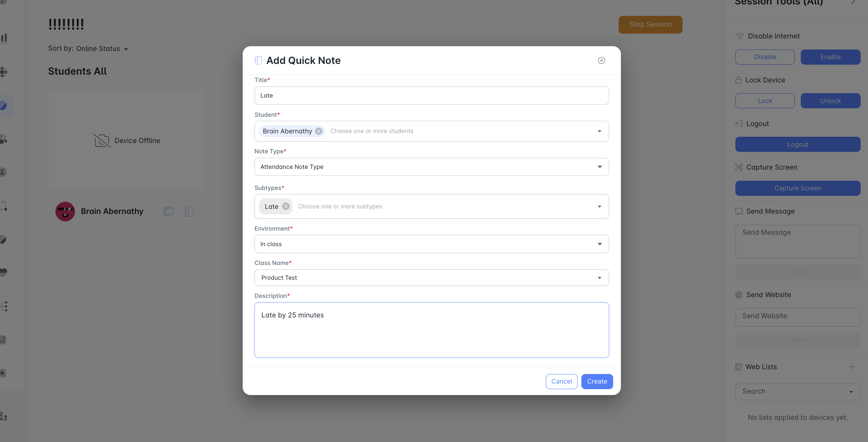Add a web list with plus icon

[851, 367]
